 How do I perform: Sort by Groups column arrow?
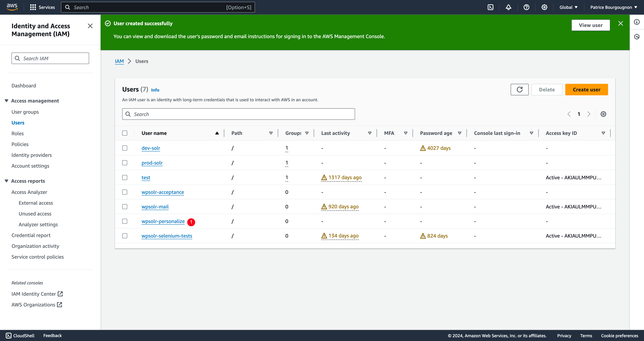pyautogui.click(x=307, y=133)
